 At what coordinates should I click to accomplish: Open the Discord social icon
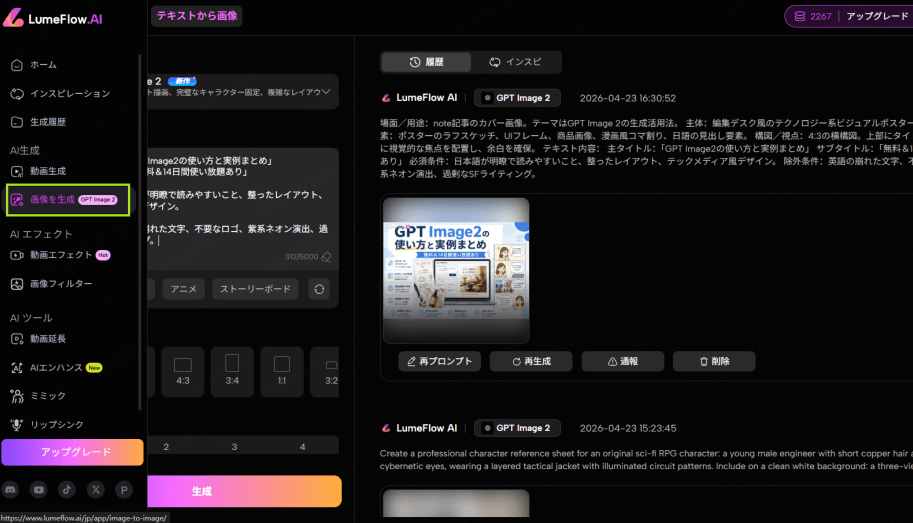pos(10,490)
